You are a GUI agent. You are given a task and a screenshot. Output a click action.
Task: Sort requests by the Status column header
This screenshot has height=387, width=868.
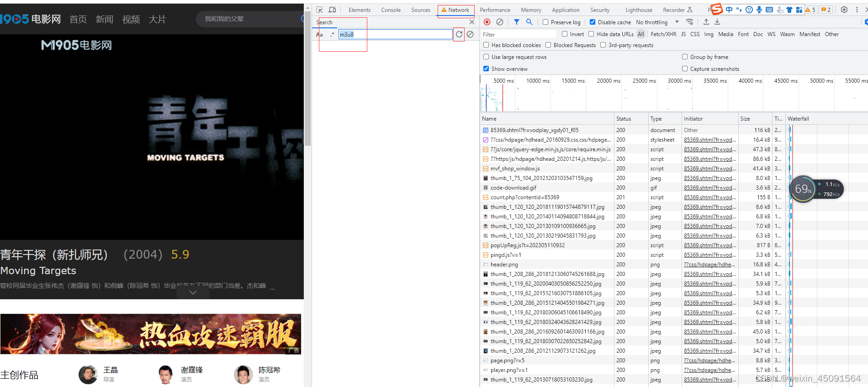[x=631, y=119]
